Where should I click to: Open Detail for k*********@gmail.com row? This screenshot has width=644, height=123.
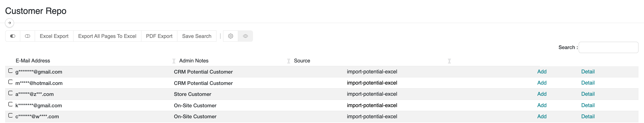588,105
